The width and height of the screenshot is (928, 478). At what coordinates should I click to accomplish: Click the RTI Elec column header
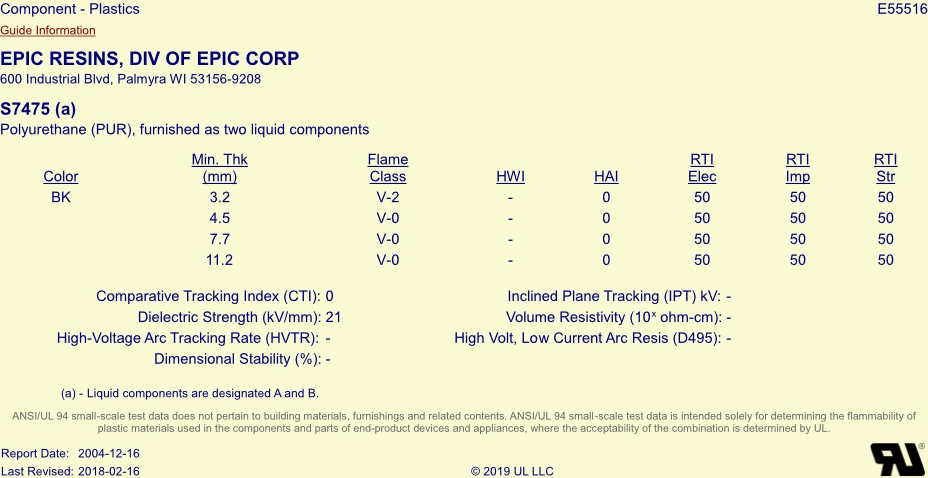coord(702,168)
